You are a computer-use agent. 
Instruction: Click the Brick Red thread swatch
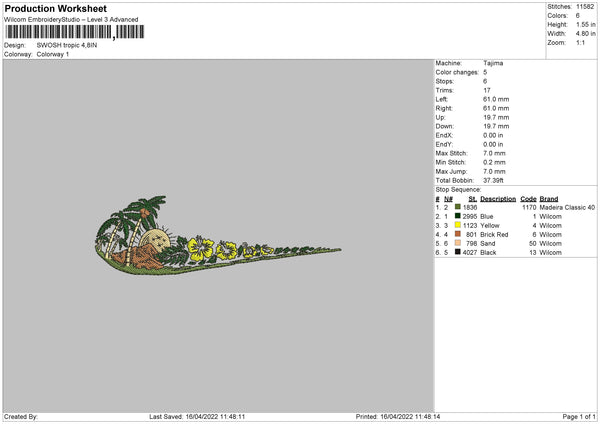click(458, 234)
